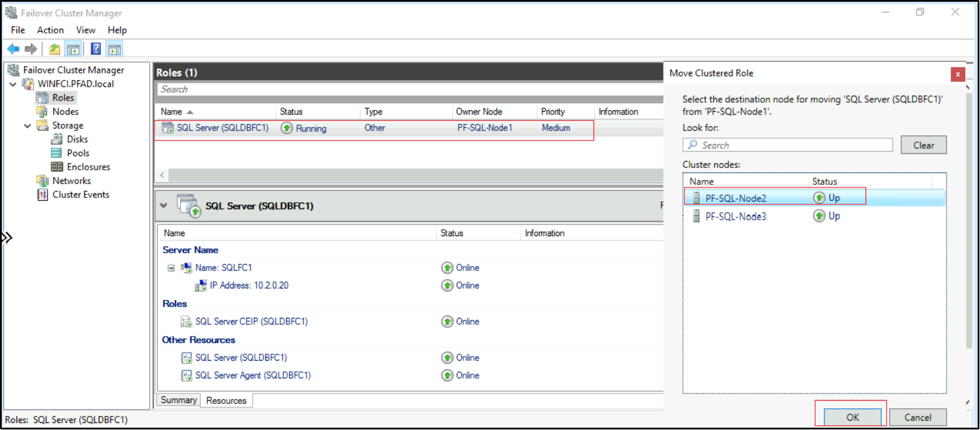Click the Status column header in Cluster nodes
Screen dimensions: 980x430
[871, 182]
